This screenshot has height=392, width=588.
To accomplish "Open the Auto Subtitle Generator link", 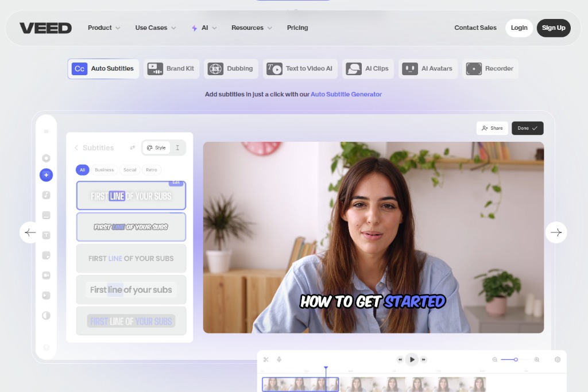I will click(346, 94).
